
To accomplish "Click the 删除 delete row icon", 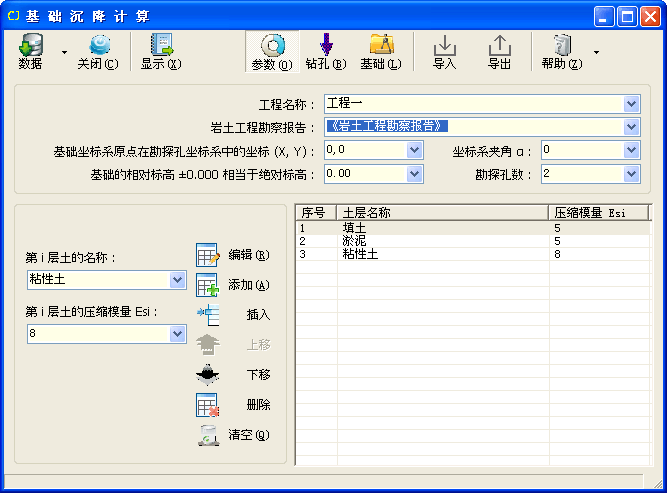I will [x=208, y=405].
